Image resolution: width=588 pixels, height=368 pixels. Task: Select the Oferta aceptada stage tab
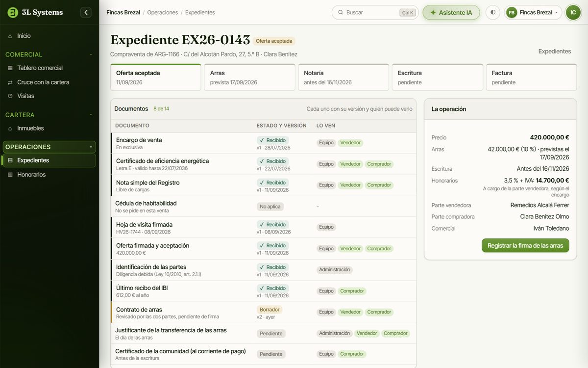tap(156, 77)
